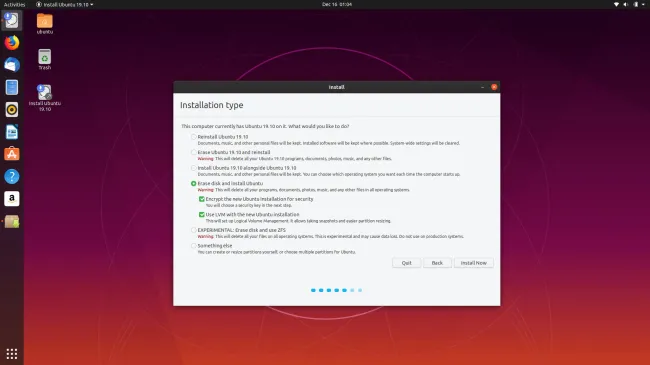Open the clock and calendar panel
Viewport: 650px width, 365px height.
click(337, 4)
